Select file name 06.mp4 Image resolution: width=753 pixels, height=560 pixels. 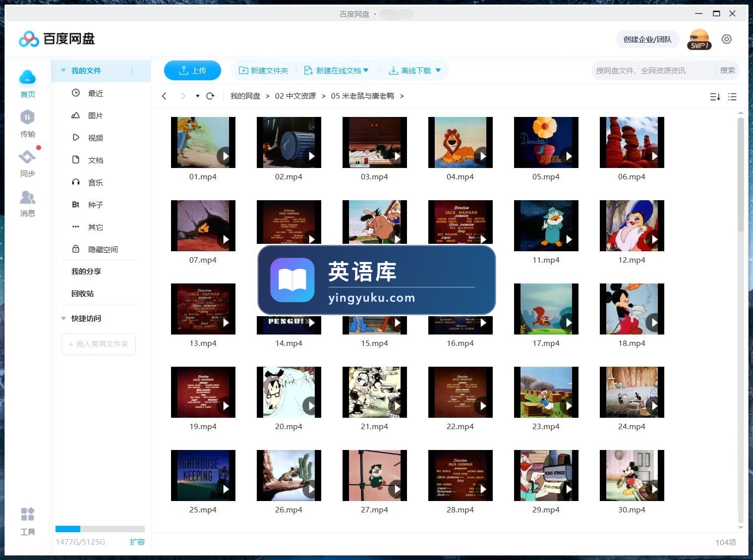632,176
